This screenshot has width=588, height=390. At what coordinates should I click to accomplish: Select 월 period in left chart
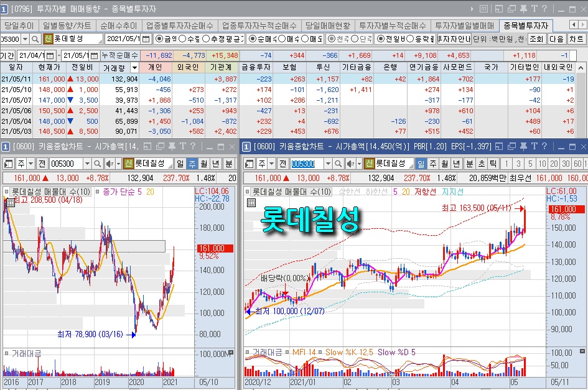coord(204,164)
